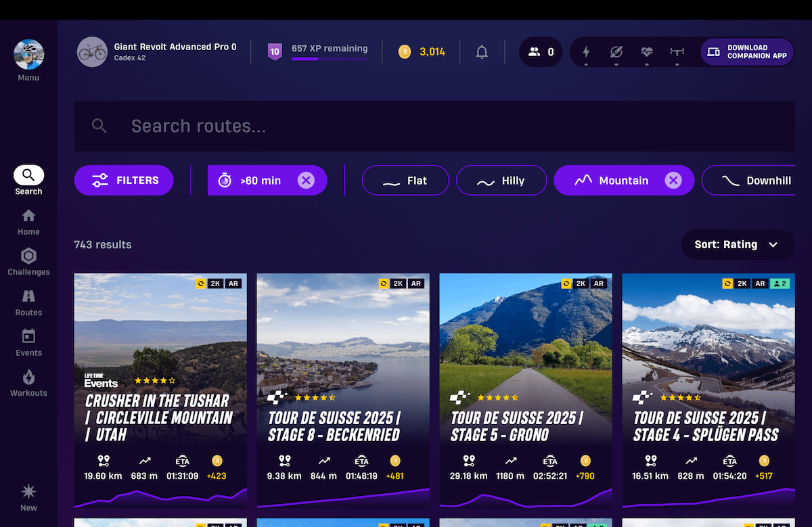Remove the >60 min duration filter
Image resolution: width=812 pixels, height=527 pixels.
coord(306,180)
